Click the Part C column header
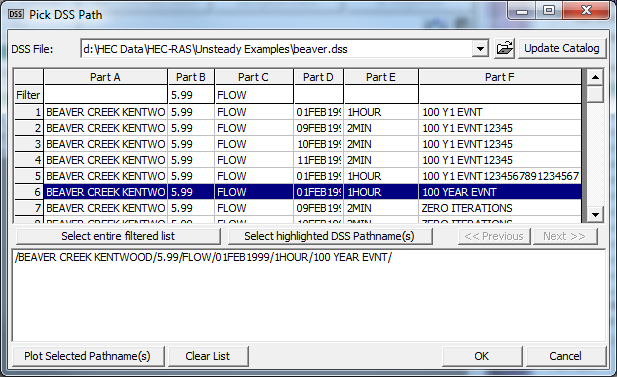This screenshot has height=377, width=617. tap(254, 77)
